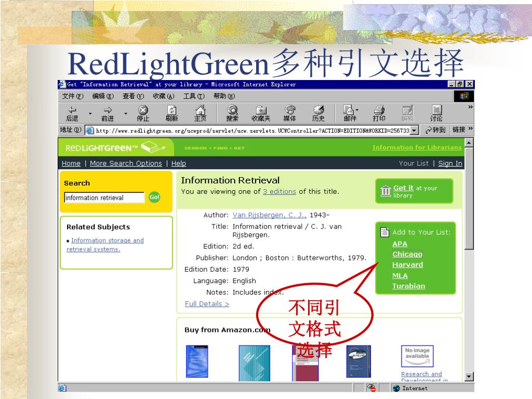This screenshot has width=532, height=399.
Task: Click the Edit (编辑) toolbar icon
Action: pos(407,114)
